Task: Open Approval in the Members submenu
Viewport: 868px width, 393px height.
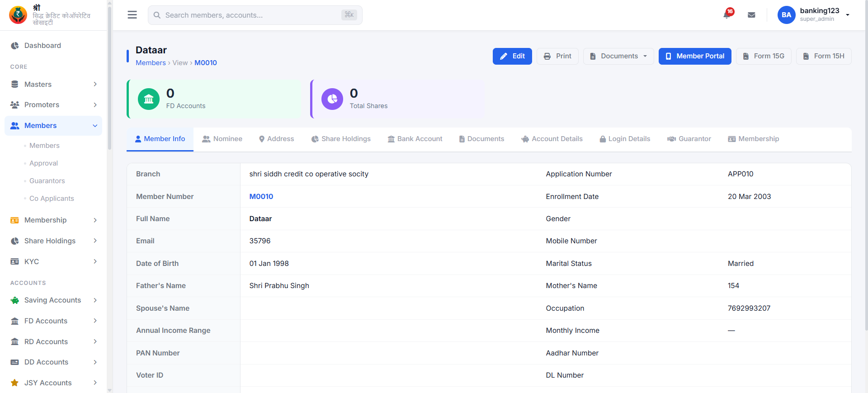Action: coord(43,163)
